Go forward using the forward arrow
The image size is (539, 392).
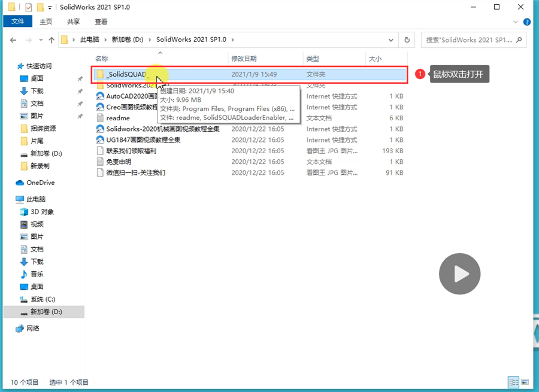(29, 40)
